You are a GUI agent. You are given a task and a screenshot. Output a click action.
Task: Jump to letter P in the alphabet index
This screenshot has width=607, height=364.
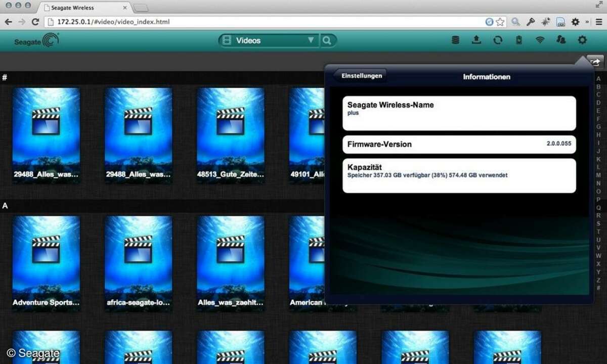(598, 199)
